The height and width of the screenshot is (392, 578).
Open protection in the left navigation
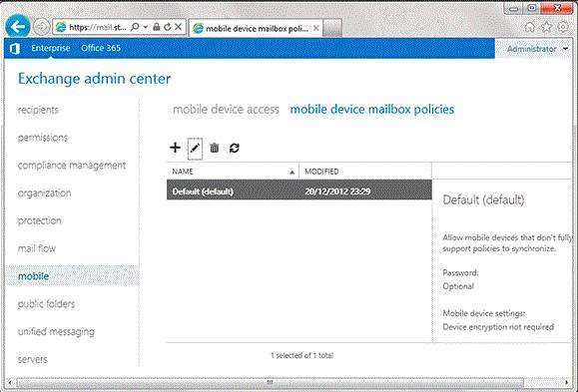[40, 220]
